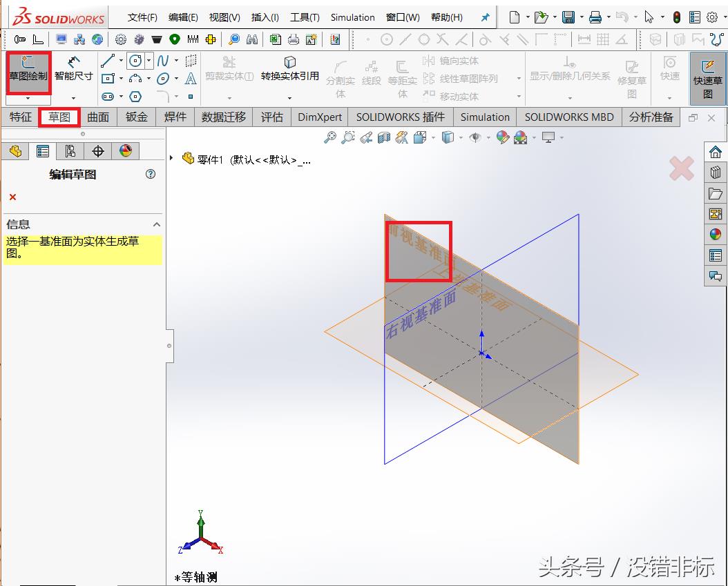
Task: Open help for 编辑草图 panel
Action: pos(151,175)
